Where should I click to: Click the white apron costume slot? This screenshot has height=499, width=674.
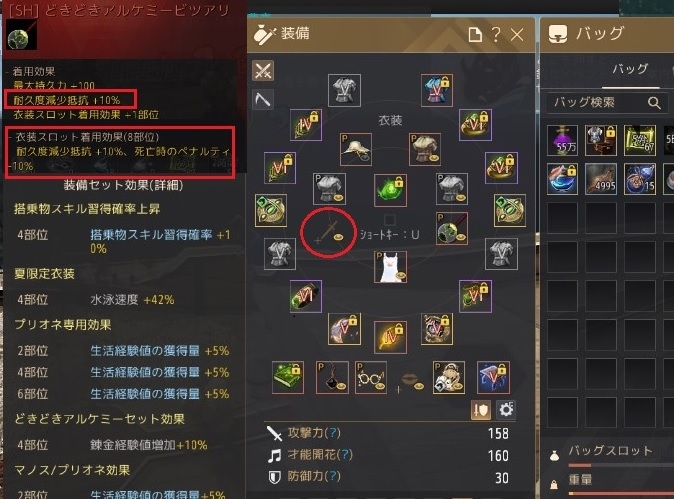coord(390,267)
